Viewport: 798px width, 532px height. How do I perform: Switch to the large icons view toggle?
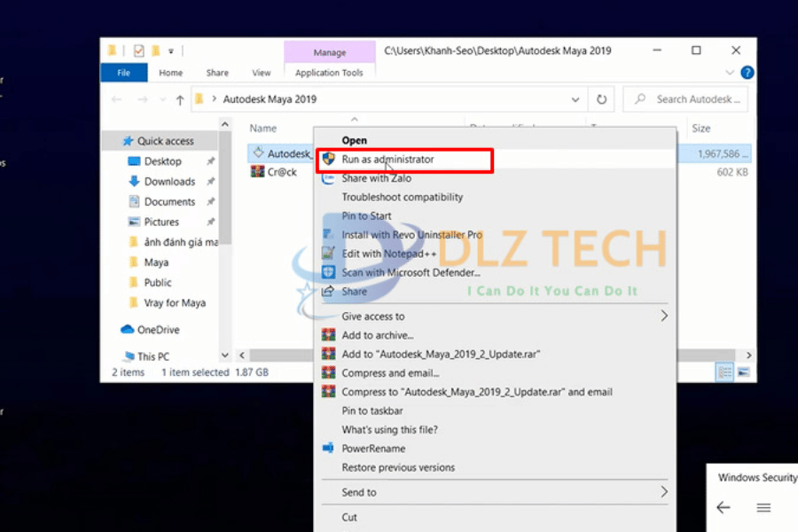744,372
